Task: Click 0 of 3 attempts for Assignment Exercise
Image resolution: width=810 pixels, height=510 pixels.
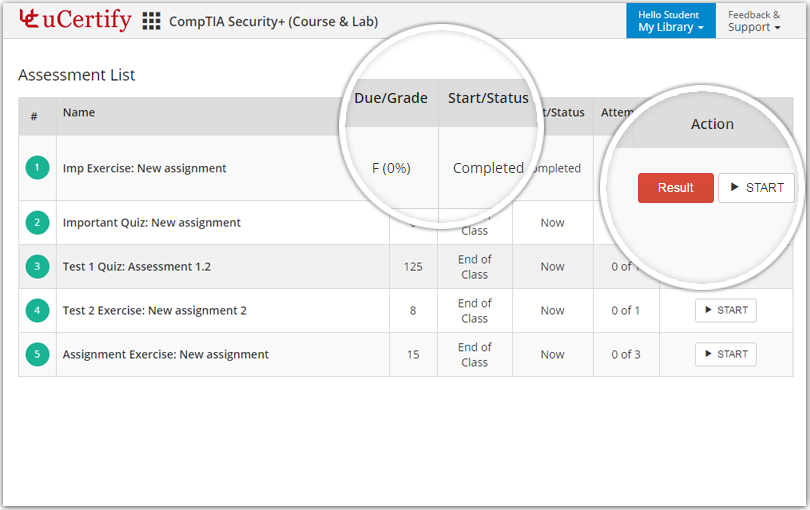Action: pyautogui.click(x=626, y=354)
